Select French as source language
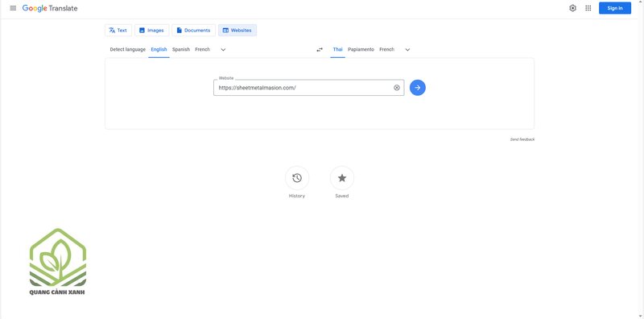 (203, 49)
